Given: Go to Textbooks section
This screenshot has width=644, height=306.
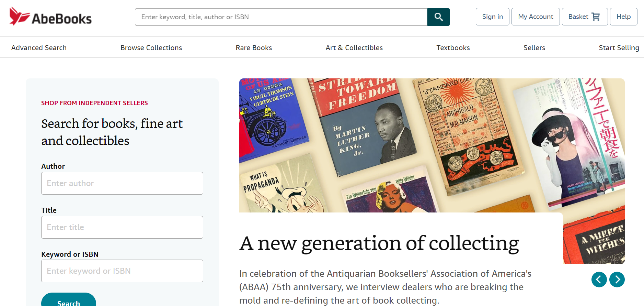Looking at the screenshot, I should [x=453, y=48].
